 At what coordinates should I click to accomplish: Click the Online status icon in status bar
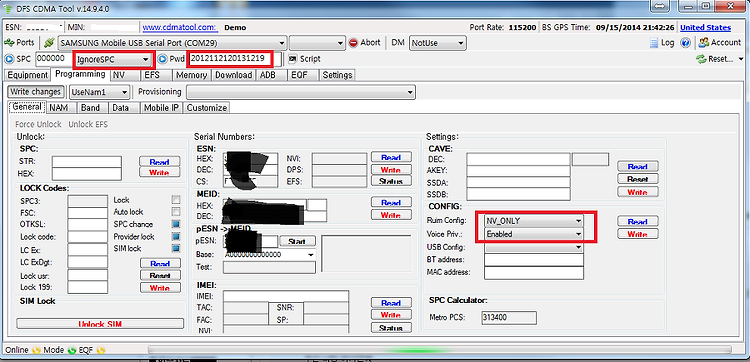coord(36,350)
